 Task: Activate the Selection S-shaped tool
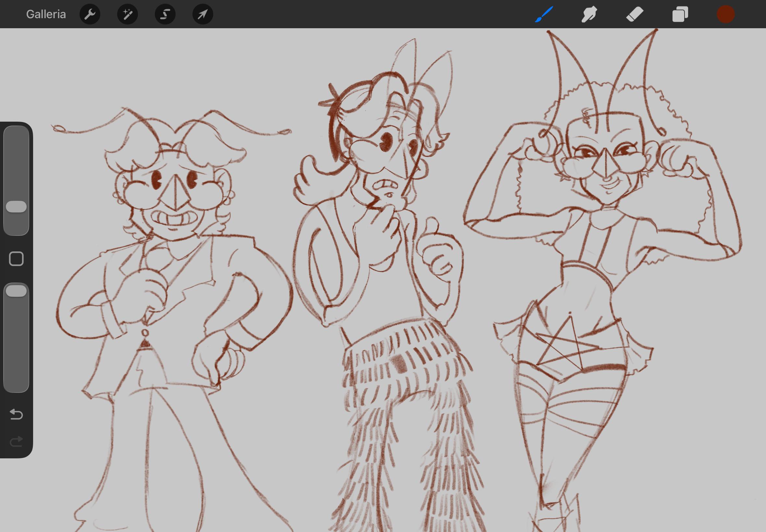[x=165, y=14]
